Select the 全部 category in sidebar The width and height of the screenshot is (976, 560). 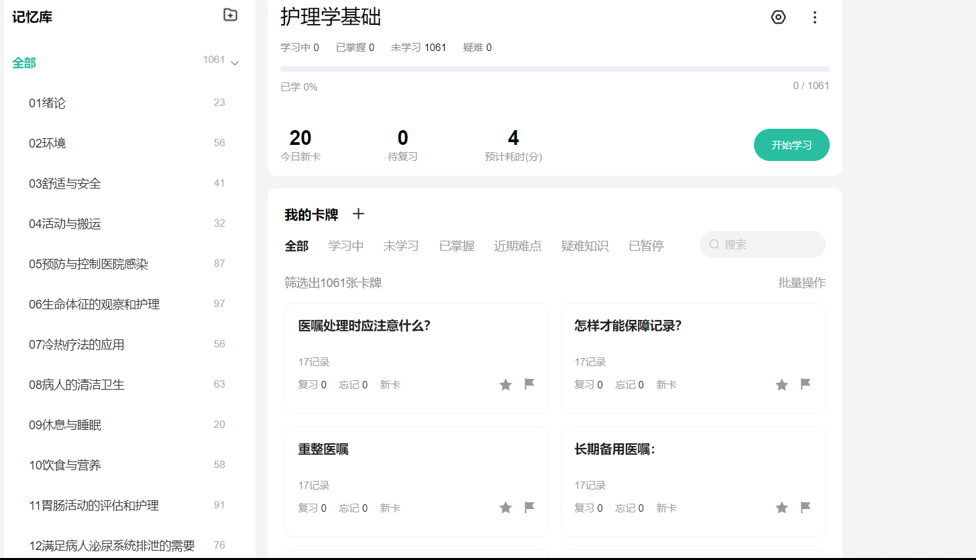point(24,63)
